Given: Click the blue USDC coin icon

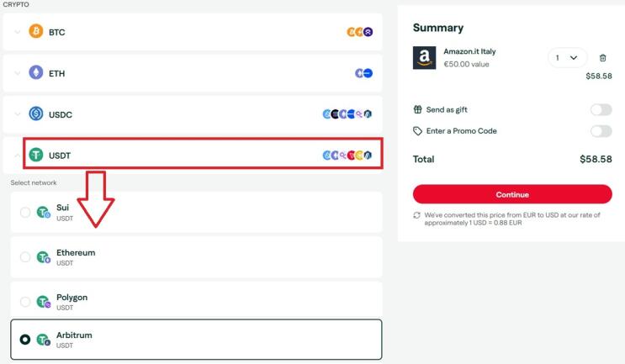Looking at the screenshot, I should [36, 113].
